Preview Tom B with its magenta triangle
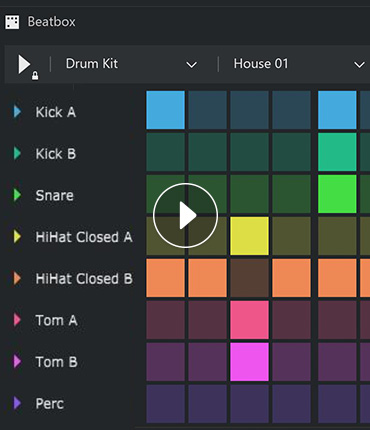The width and height of the screenshot is (370, 430). [17, 362]
